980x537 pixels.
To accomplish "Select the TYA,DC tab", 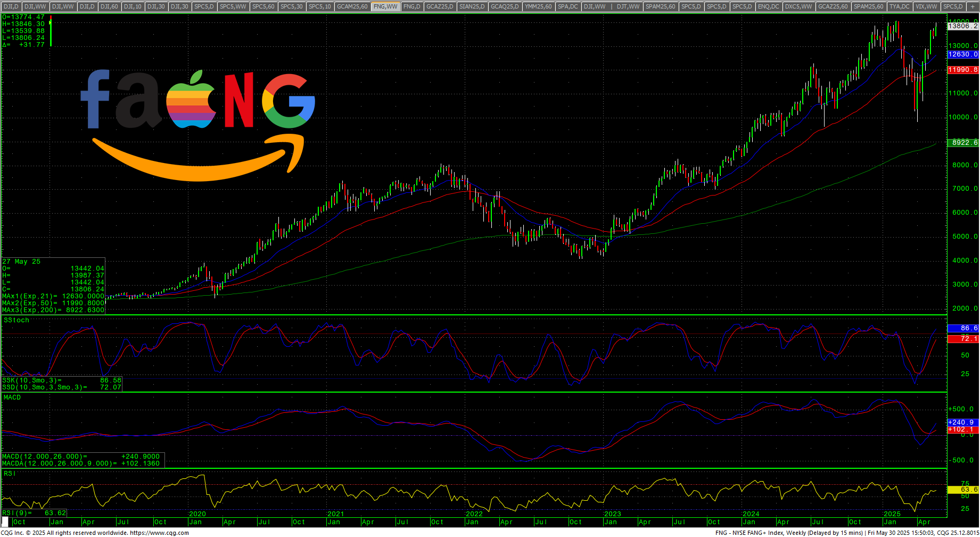I will pyautogui.click(x=900, y=6).
